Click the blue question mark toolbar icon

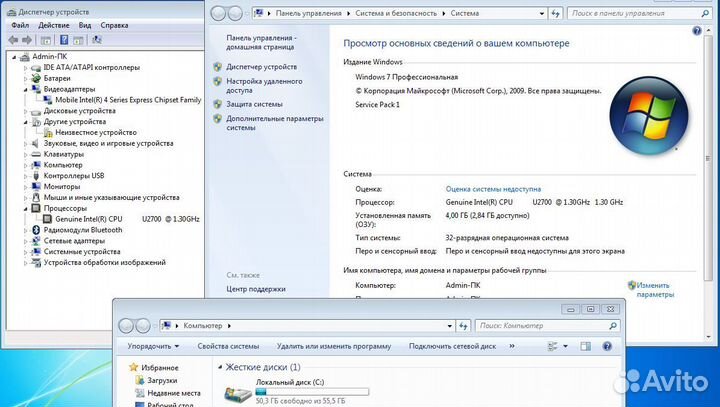(64, 40)
